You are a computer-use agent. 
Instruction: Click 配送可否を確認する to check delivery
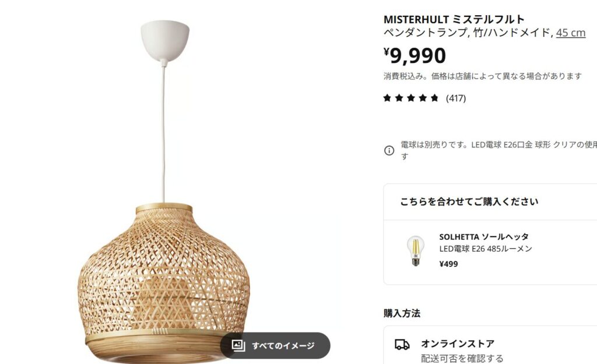(462, 358)
